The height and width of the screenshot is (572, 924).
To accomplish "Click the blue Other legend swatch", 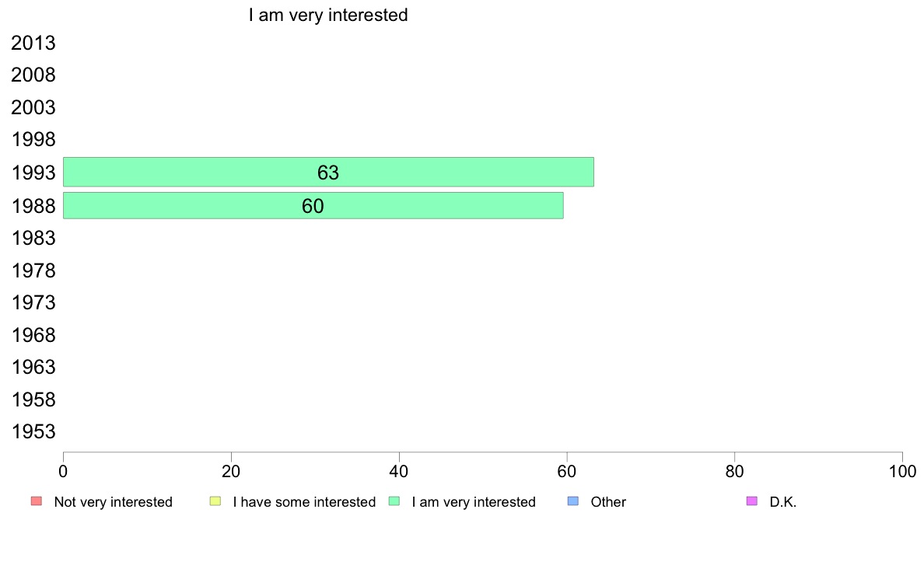I will click(573, 501).
